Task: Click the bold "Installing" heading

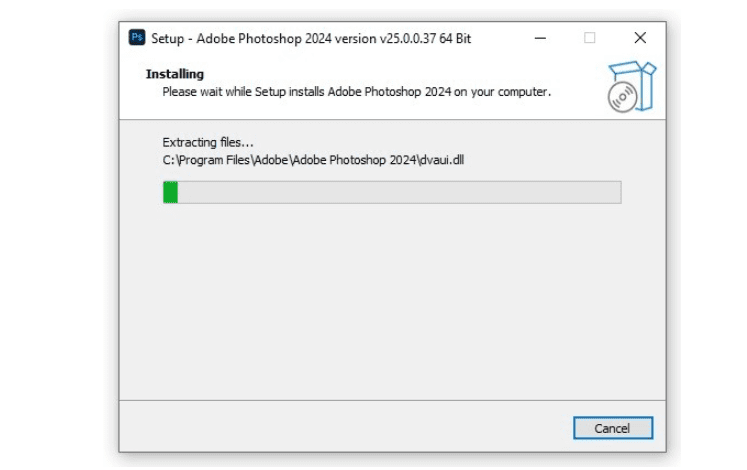Action: [175, 74]
